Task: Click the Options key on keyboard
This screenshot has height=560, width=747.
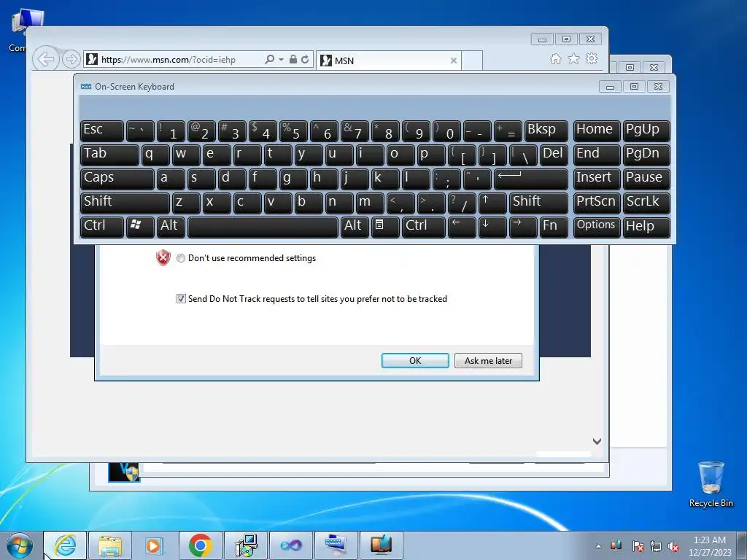Action: pyautogui.click(x=597, y=227)
